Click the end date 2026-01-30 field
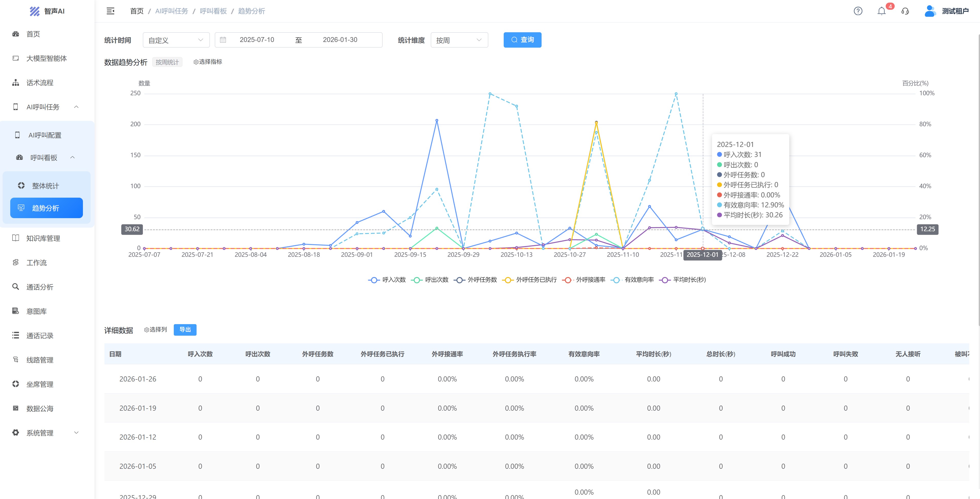 click(x=340, y=40)
